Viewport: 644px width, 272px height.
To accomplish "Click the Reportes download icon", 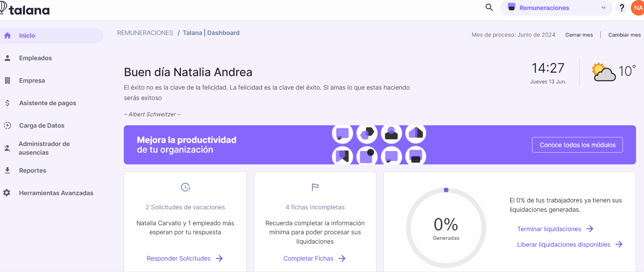I will [7, 170].
